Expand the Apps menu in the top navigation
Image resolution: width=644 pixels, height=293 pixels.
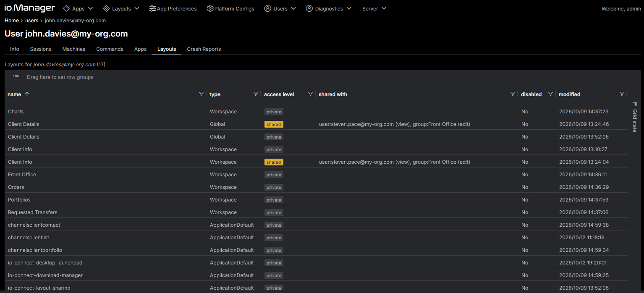pyautogui.click(x=78, y=8)
